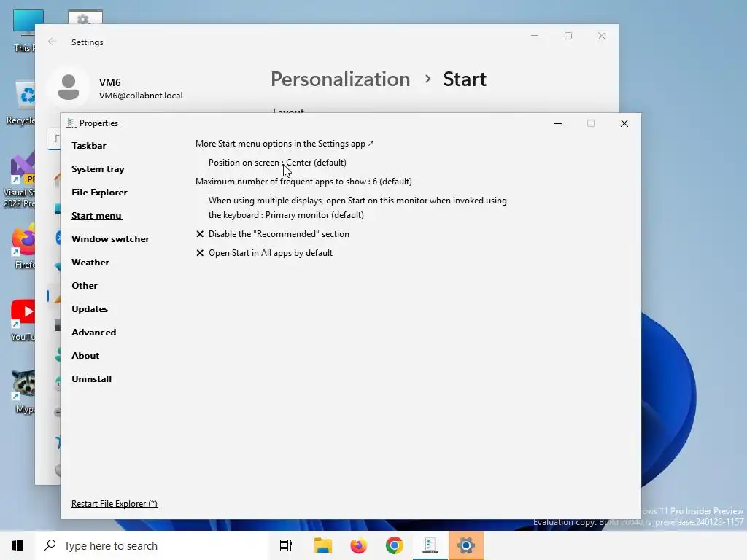Image resolution: width=747 pixels, height=560 pixels.
Task: Open the About section
Action: pyautogui.click(x=85, y=356)
